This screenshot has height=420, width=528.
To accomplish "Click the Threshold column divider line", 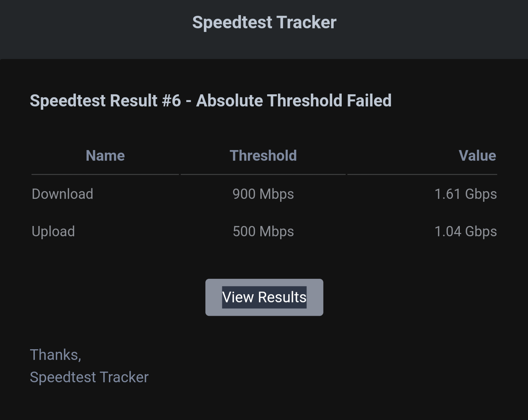I will pyautogui.click(x=263, y=175).
